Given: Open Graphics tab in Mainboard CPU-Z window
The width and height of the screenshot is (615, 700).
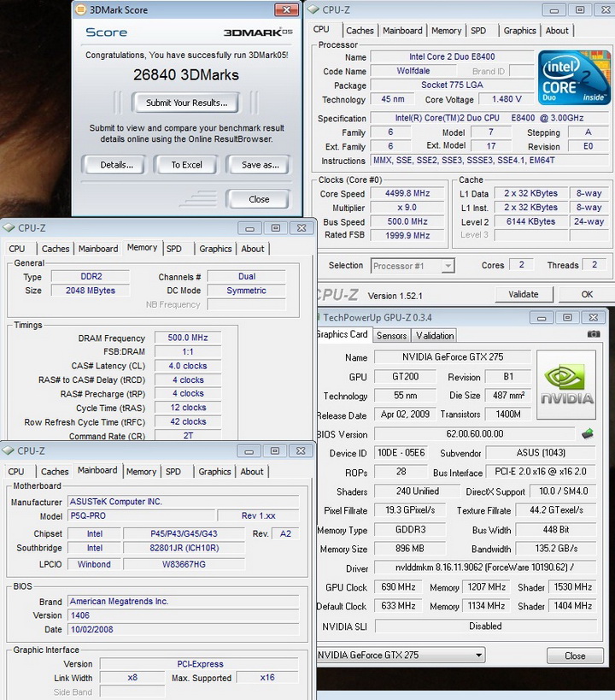Looking at the screenshot, I should point(214,472).
